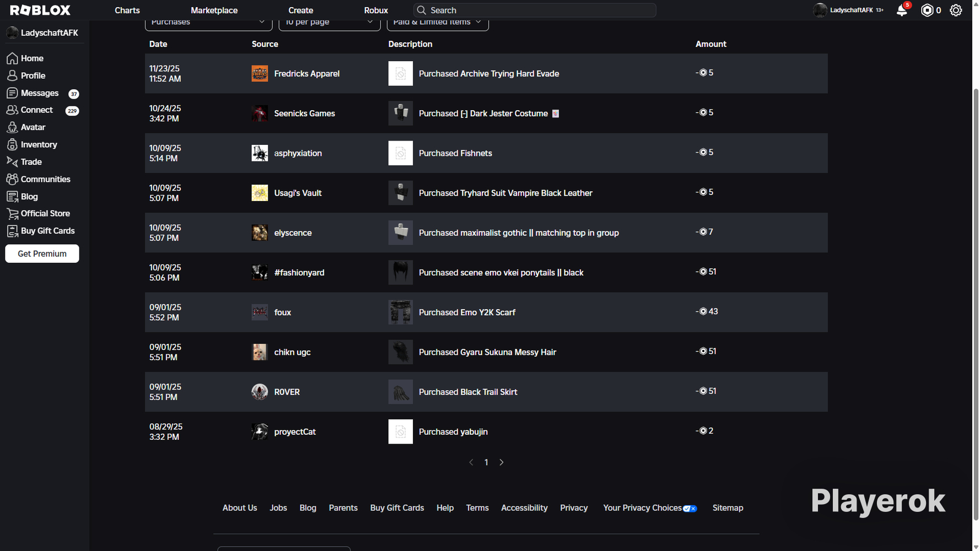Open the settings gear
The height and width of the screenshot is (551, 980).
(956, 10)
